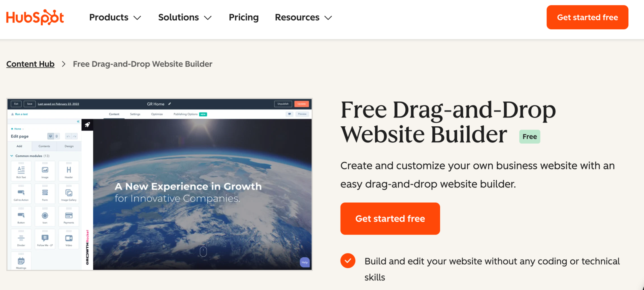
Task: Select the Image Gallery module icon
Action: tap(69, 193)
